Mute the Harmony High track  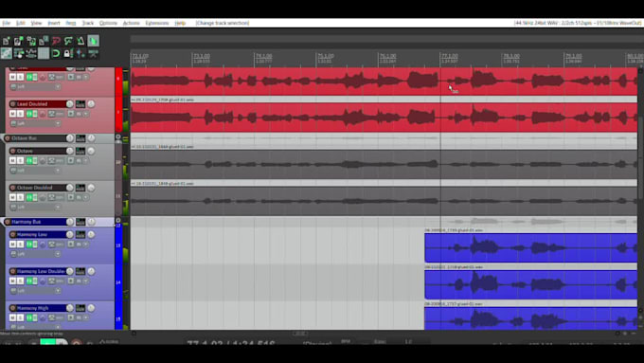coord(12,318)
